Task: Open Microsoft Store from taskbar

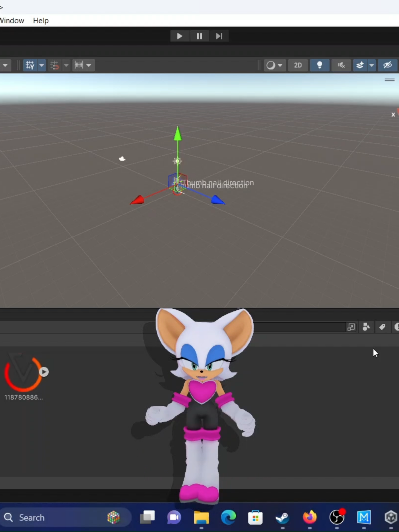Action: click(255, 518)
